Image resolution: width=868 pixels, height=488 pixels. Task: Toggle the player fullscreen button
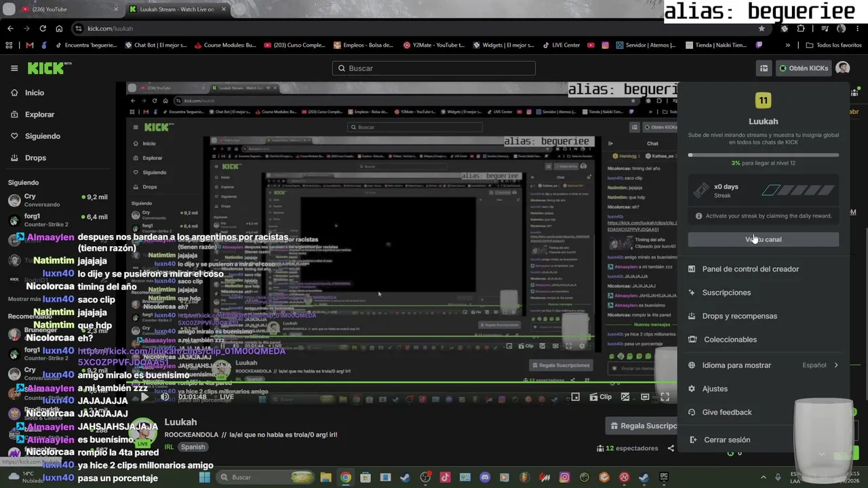665,397
